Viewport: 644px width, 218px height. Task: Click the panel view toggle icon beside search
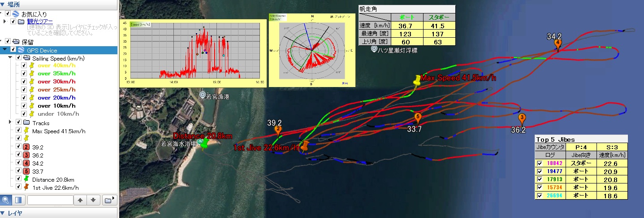pyautogui.click(x=18, y=200)
